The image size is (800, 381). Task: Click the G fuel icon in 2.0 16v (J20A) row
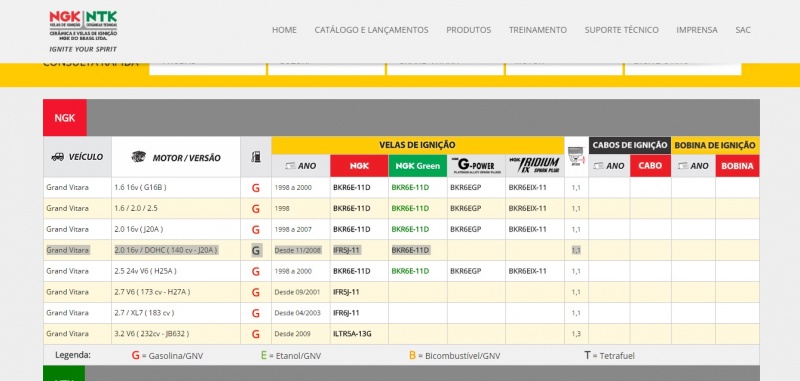click(x=256, y=230)
